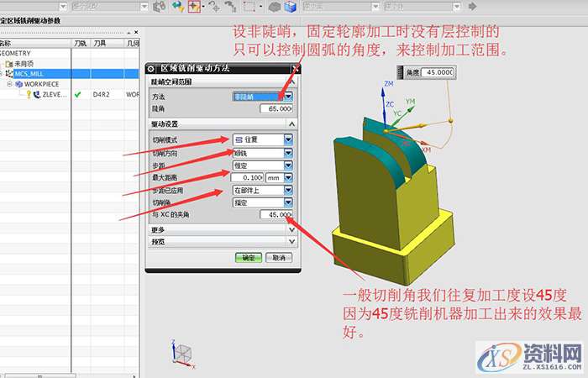588x378 pixels.
Task: Click the 确定 button
Action: click(x=249, y=258)
